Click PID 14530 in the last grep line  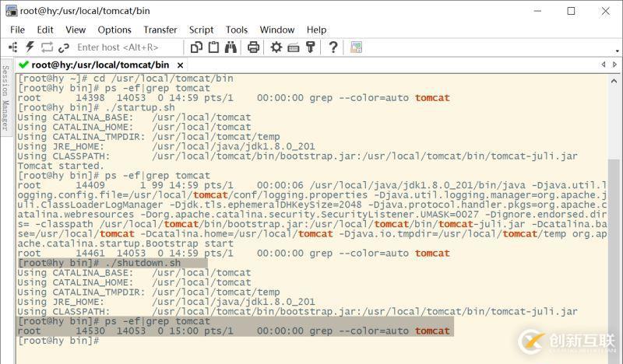pos(90,331)
